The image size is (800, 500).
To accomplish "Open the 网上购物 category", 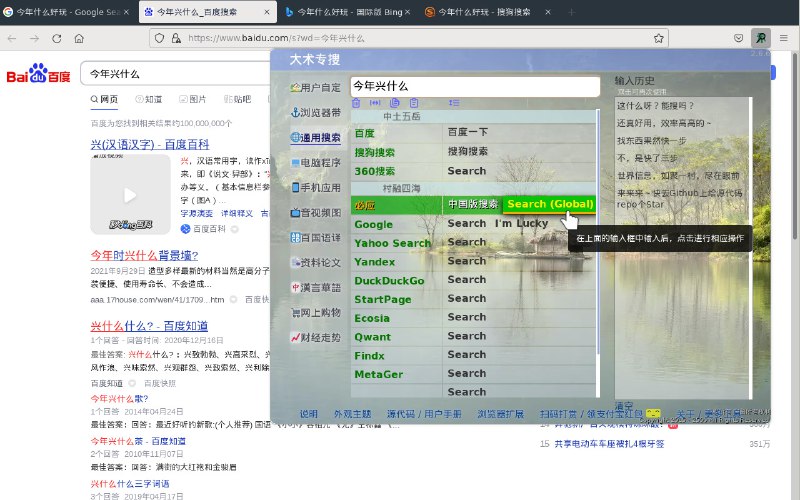I will click(315, 313).
